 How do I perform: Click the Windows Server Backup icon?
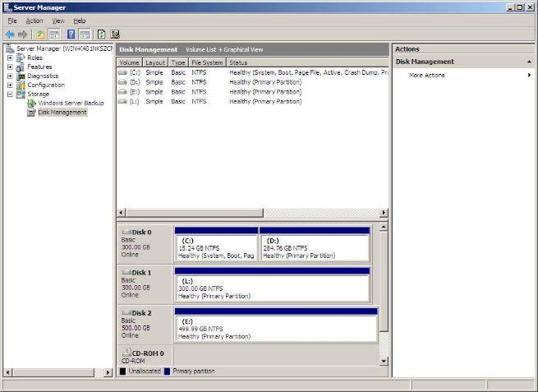click(x=31, y=103)
